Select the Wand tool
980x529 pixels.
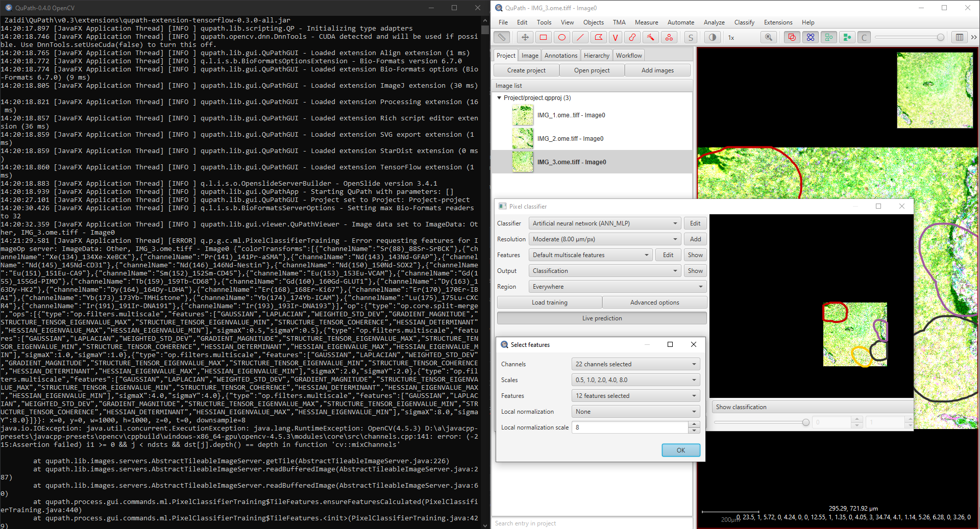pos(651,37)
